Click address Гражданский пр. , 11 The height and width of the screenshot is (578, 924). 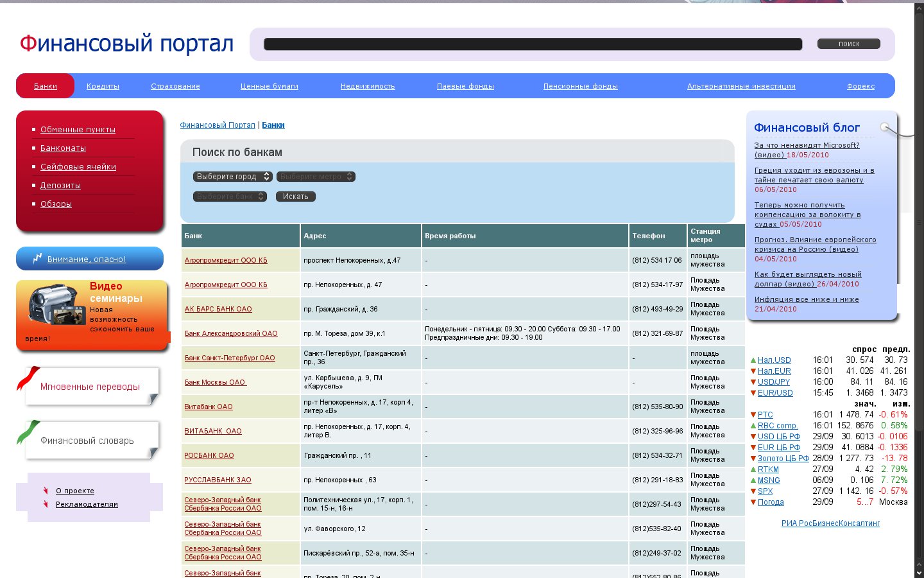tap(338, 455)
